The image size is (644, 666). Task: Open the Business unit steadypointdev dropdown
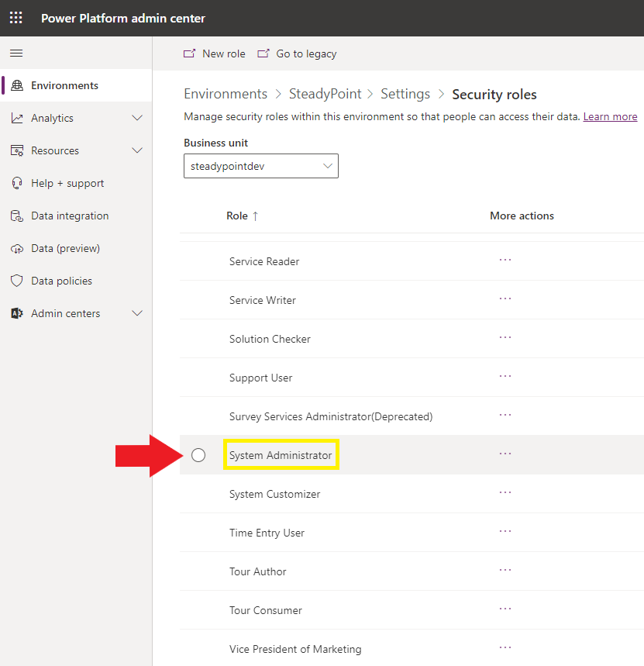pos(261,166)
